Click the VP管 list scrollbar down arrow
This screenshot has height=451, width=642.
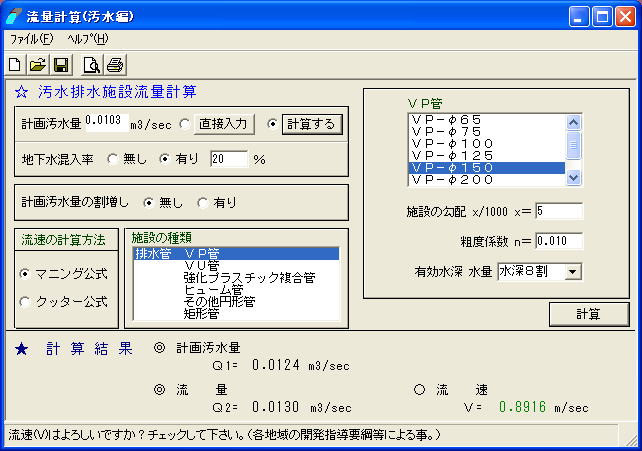point(573,178)
